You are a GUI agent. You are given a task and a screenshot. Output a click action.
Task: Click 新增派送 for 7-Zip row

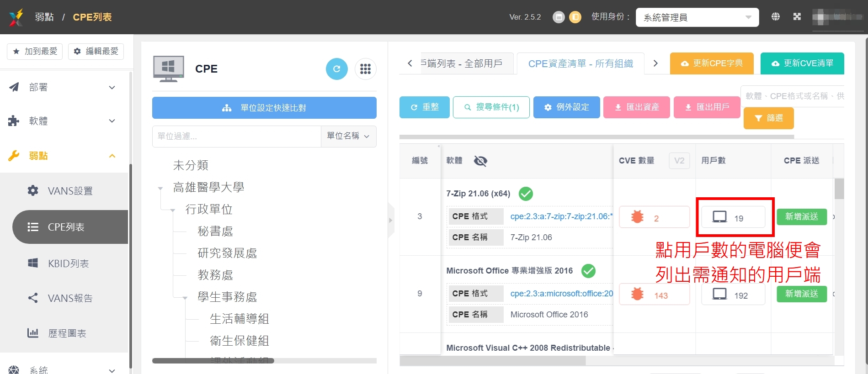pos(802,216)
